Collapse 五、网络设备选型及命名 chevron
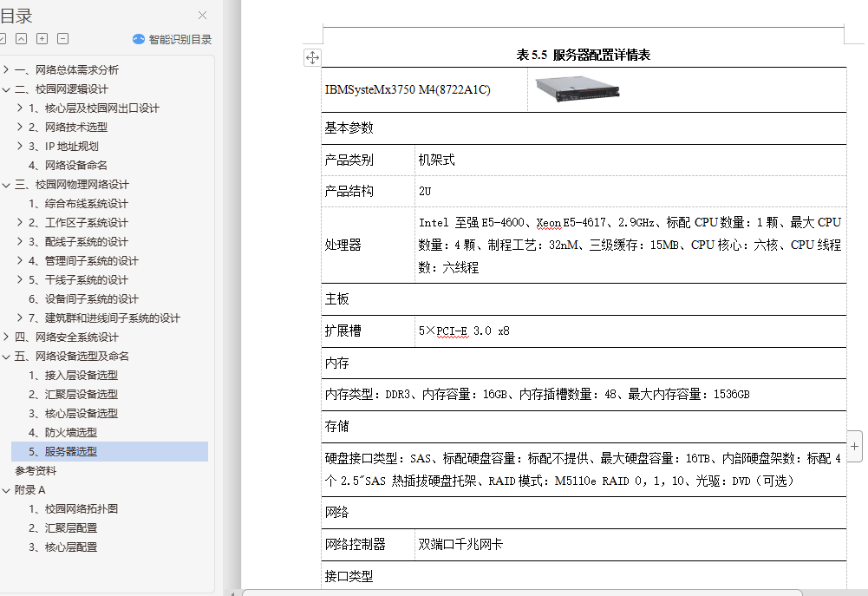Viewport: 868px width, 596px height. tap(6, 357)
